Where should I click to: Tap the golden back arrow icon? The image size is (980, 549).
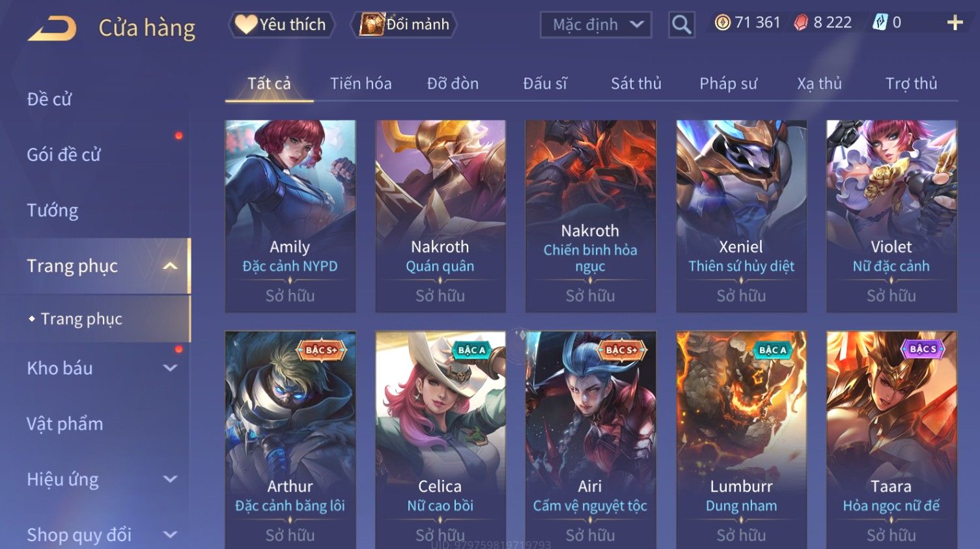point(52,28)
